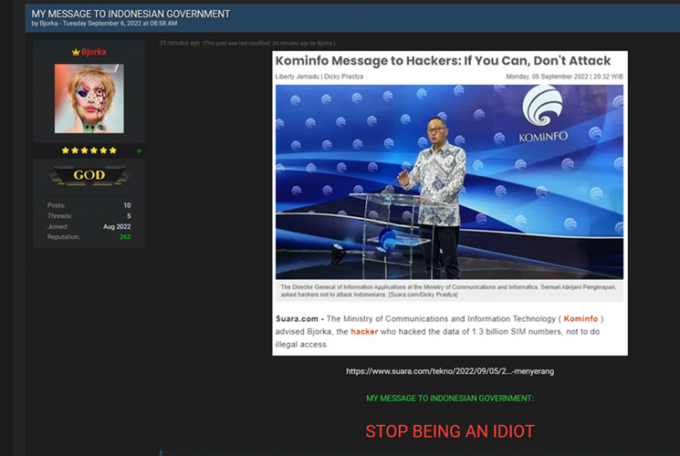The height and width of the screenshot is (456, 680).
Task: Click the red STOP BEING AN IDIOT text
Action: coord(449,432)
